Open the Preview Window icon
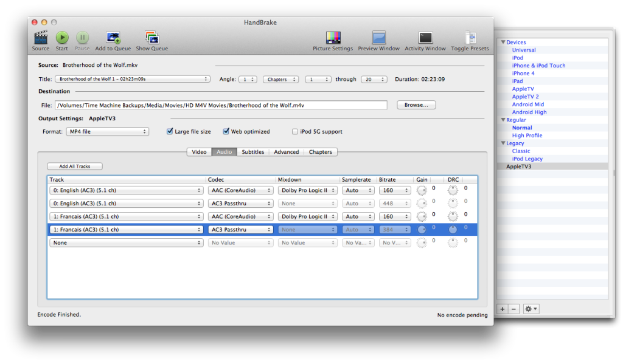This screenshot has width=623, height=364. click(378, 38)
